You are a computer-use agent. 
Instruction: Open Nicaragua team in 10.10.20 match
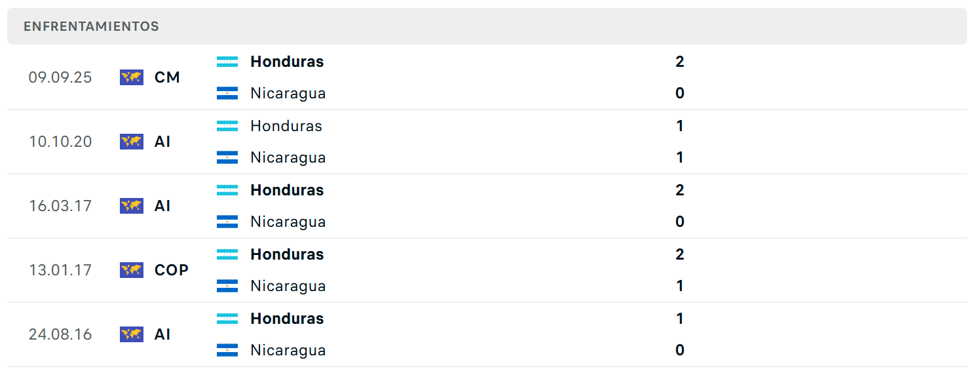288,157
